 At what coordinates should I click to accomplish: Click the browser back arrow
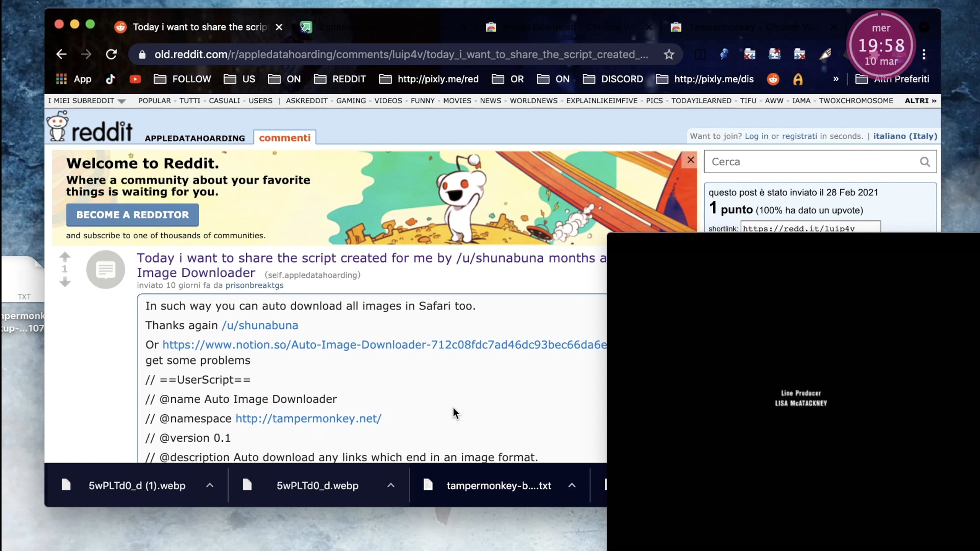coord(61,54)
